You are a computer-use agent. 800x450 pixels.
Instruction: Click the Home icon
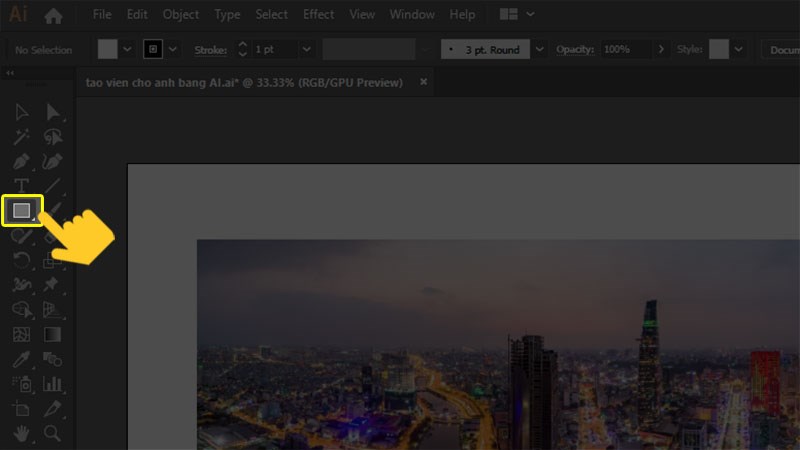53,15
